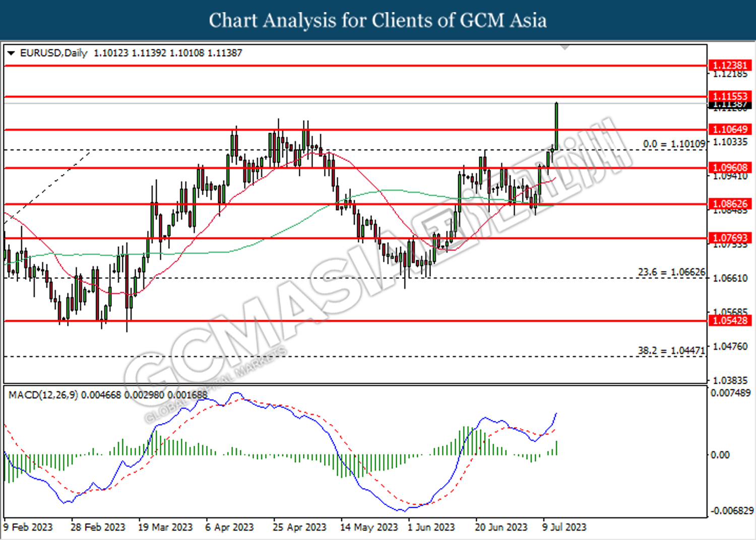The height and width of the screenshot is (540, 756).
Task: Click the 20 Jun 2023 date label
Action: click(501, 527)
